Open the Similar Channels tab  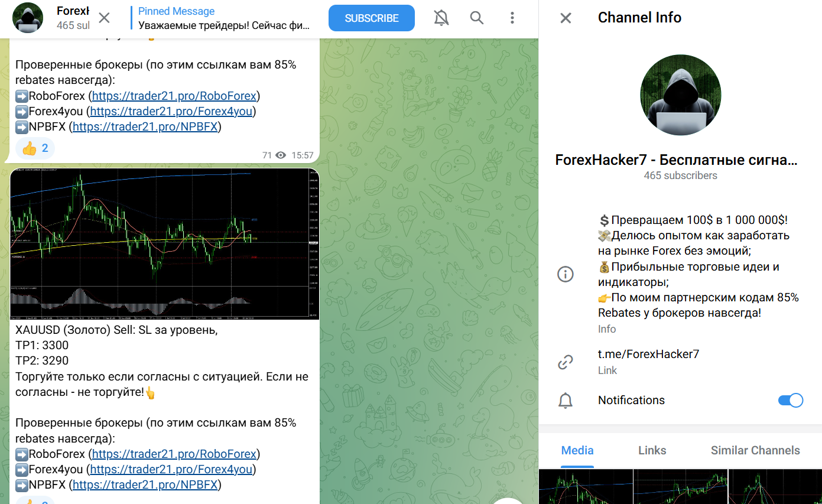[755, 450]
